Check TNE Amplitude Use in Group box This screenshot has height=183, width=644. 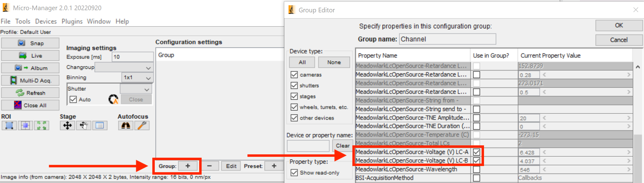coord(477,118)
